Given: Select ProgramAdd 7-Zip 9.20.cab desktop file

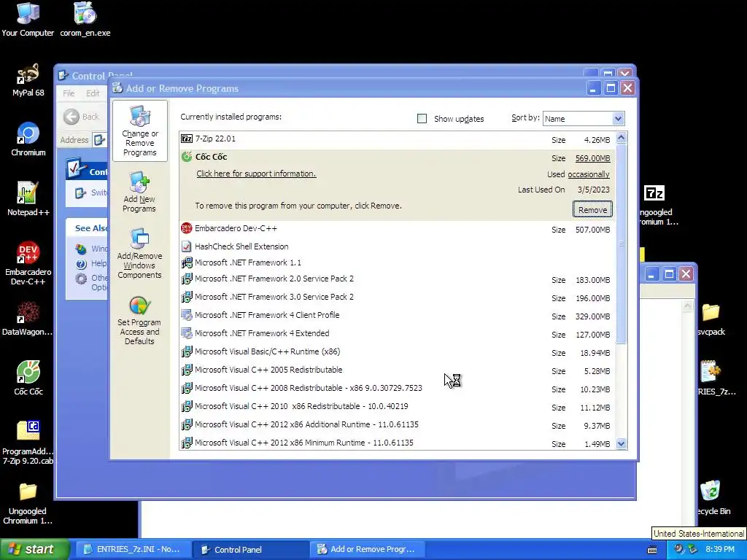Looking at the screenshot, I should (x=28, y=443).
